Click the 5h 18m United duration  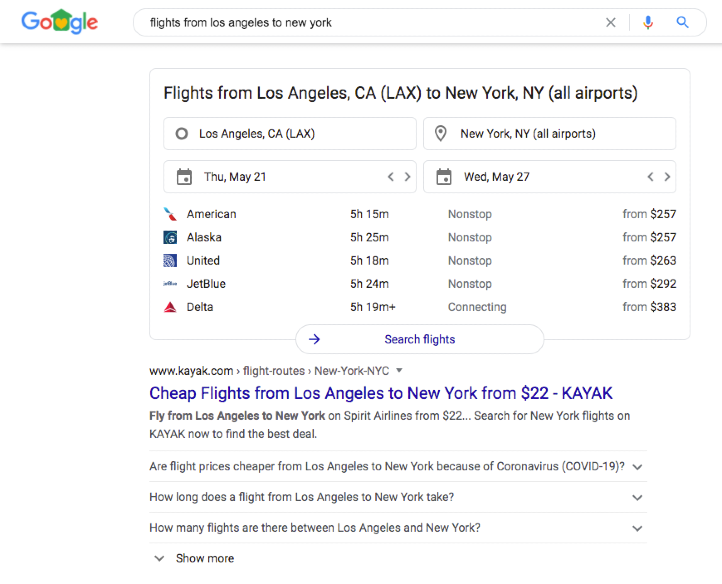[369, 261]
